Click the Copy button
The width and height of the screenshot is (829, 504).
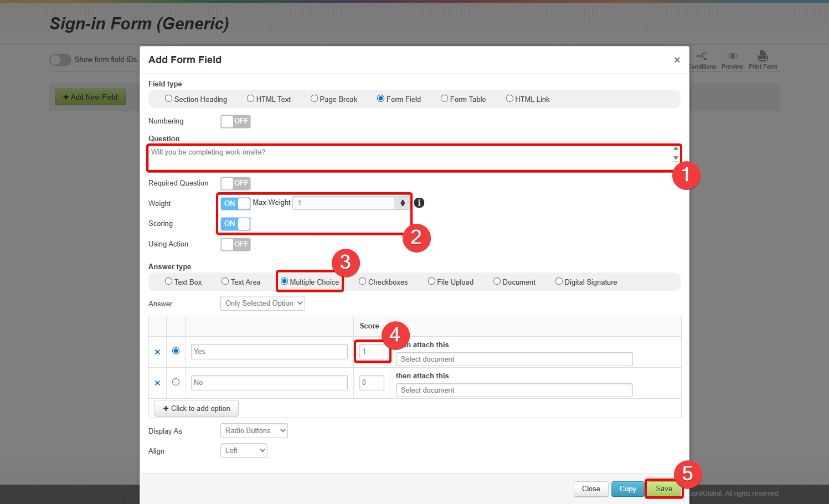(x=627, y=489)
